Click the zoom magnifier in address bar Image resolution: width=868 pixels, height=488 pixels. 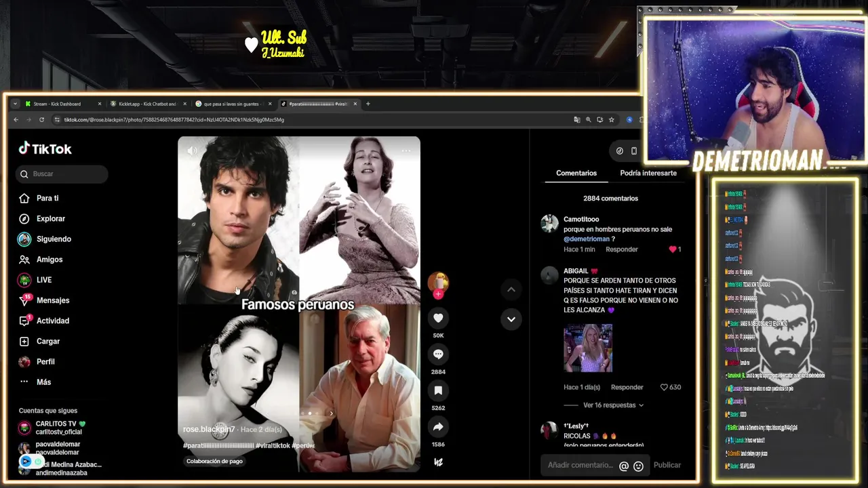(589, 120)
